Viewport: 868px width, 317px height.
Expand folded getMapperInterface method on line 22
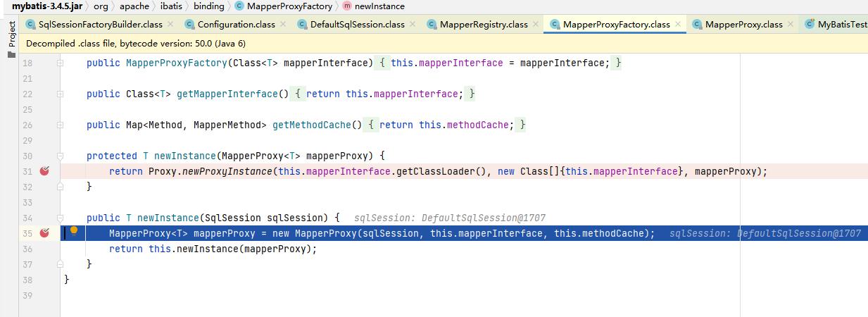tap(61, 94)
